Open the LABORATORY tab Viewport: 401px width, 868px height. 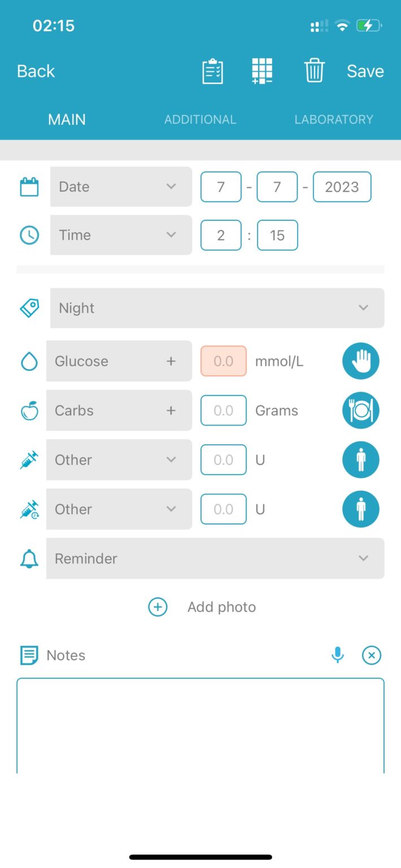click(x=333, y=119)
